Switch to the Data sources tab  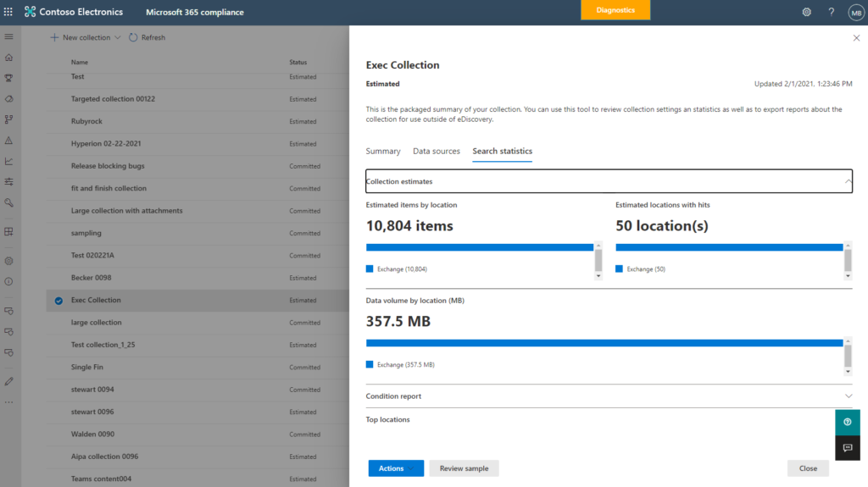click(x=437, y=151)
